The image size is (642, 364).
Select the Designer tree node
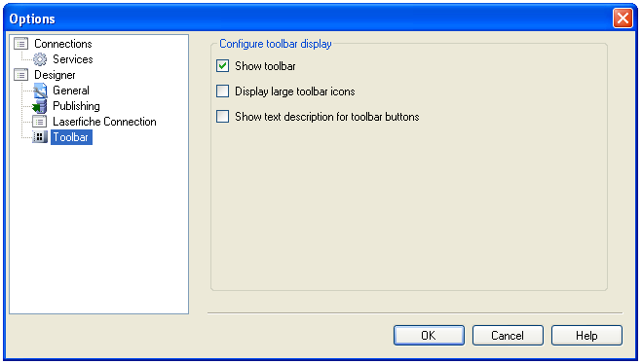tap(55, 75)
